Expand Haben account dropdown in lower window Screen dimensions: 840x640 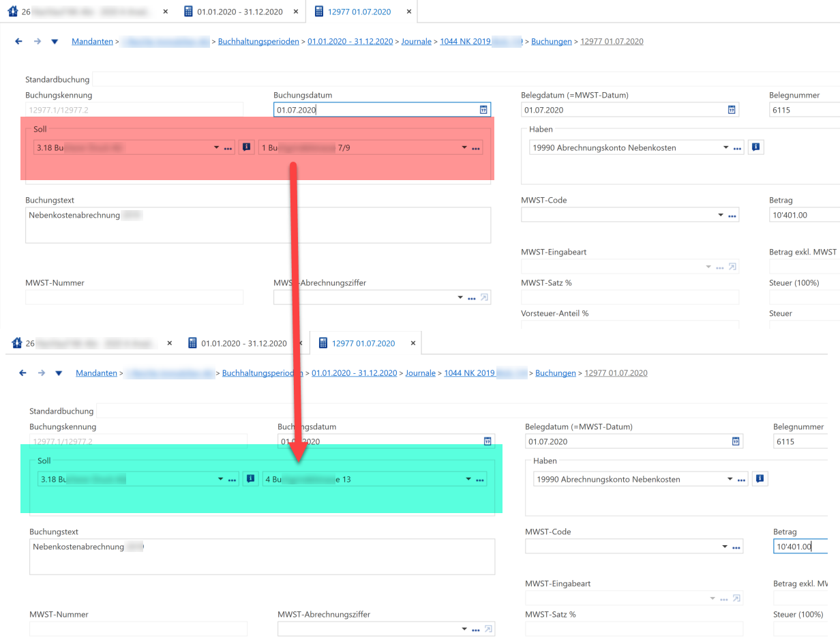730,479
